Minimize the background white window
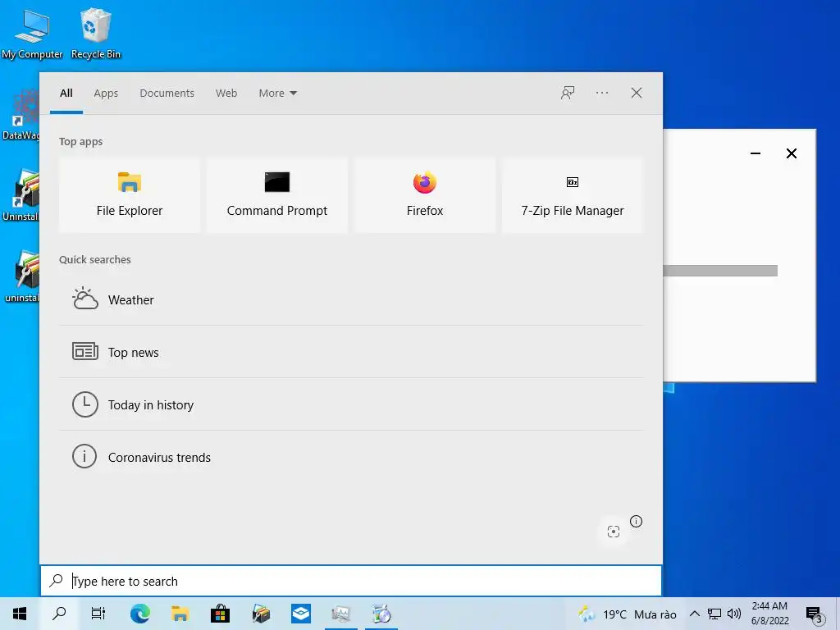The image size is (840, 630). tap(756, 153)
